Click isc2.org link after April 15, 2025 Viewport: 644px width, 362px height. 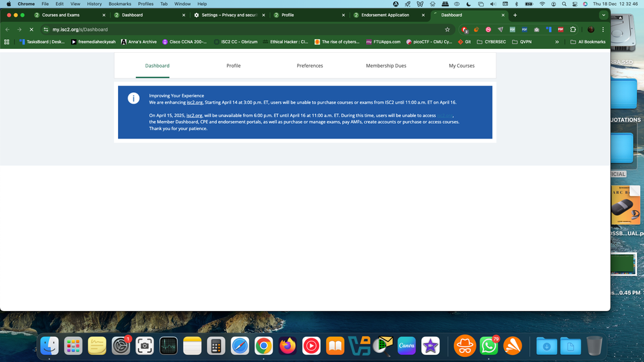click(194, 115)
